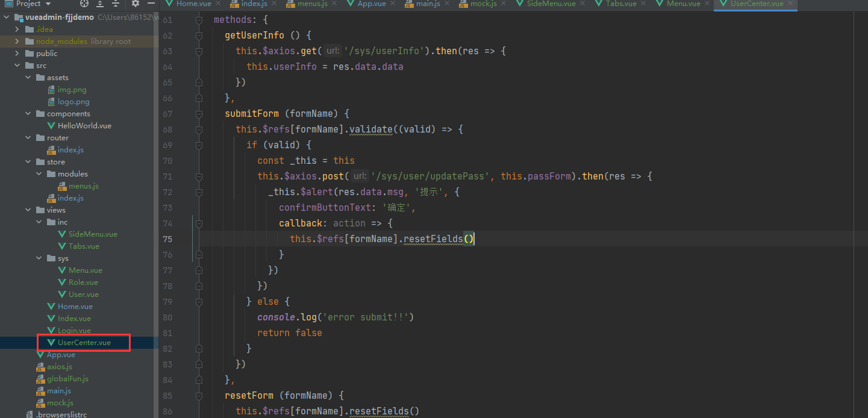The image size is (868, 418).
Task: Collapse the modules folder
Action: click(39, 174)
